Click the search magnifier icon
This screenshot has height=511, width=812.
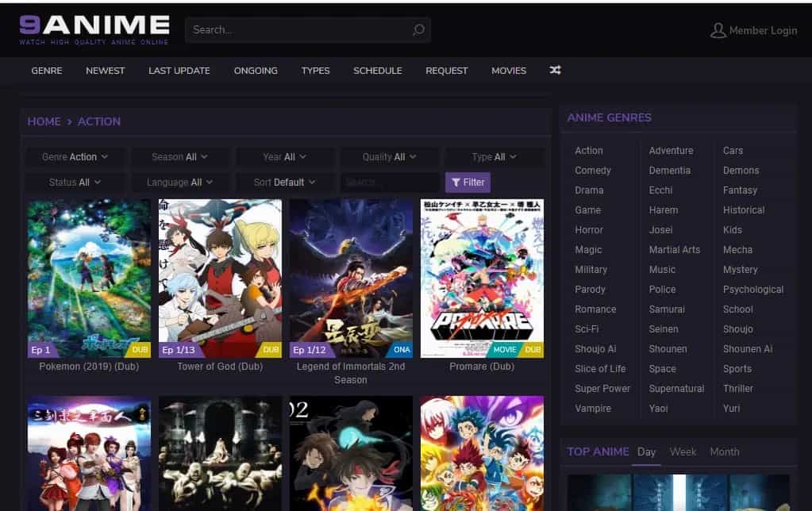[418, 30]
